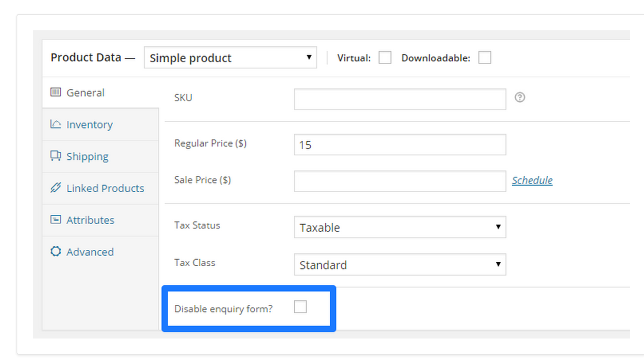Expand the Tax Status dropdown
Viewport: 644px width, 361px height.
(400, 227)
